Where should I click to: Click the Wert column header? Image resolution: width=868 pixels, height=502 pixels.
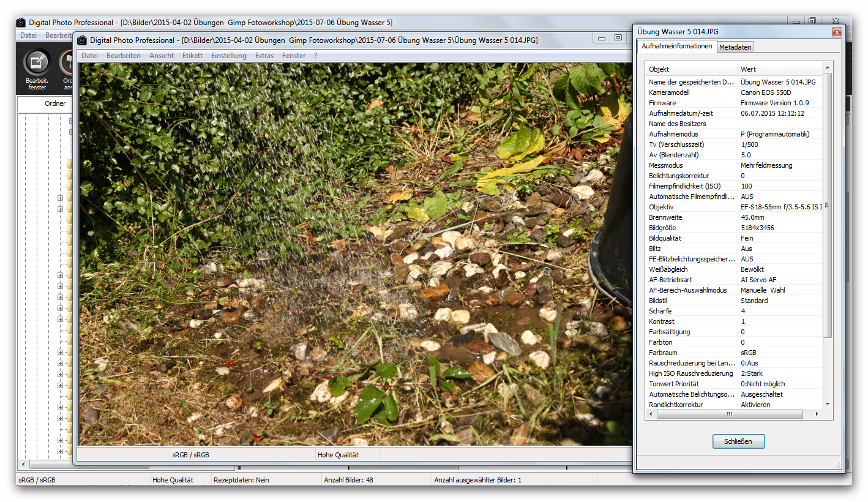(780, 69)
